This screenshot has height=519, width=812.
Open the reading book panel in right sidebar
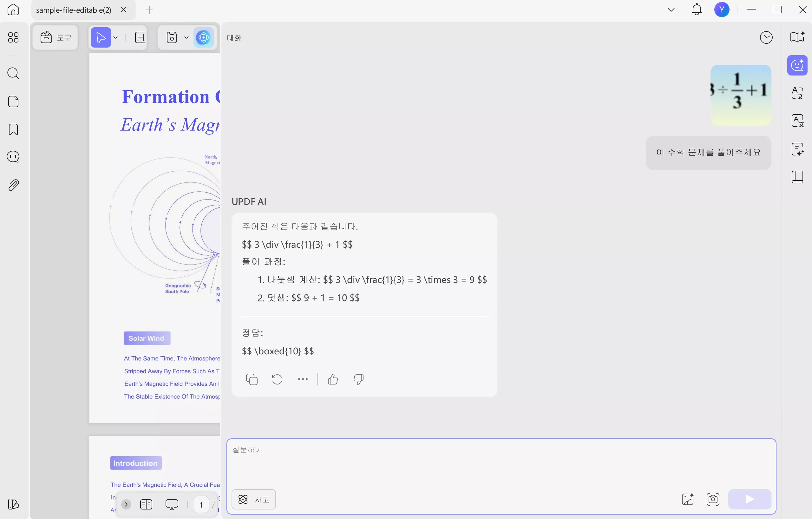797,177
